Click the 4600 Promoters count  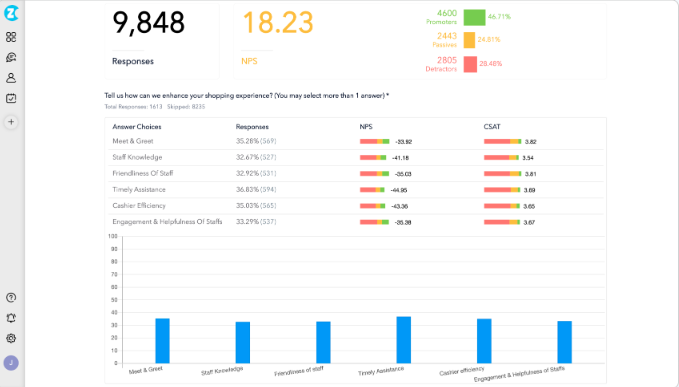click(x=446, y=13)
